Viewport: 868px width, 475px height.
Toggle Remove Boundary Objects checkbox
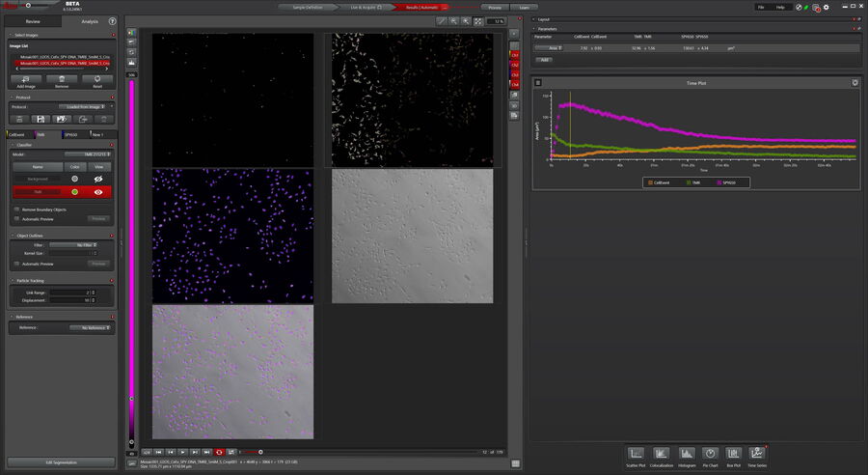(16, 210)
